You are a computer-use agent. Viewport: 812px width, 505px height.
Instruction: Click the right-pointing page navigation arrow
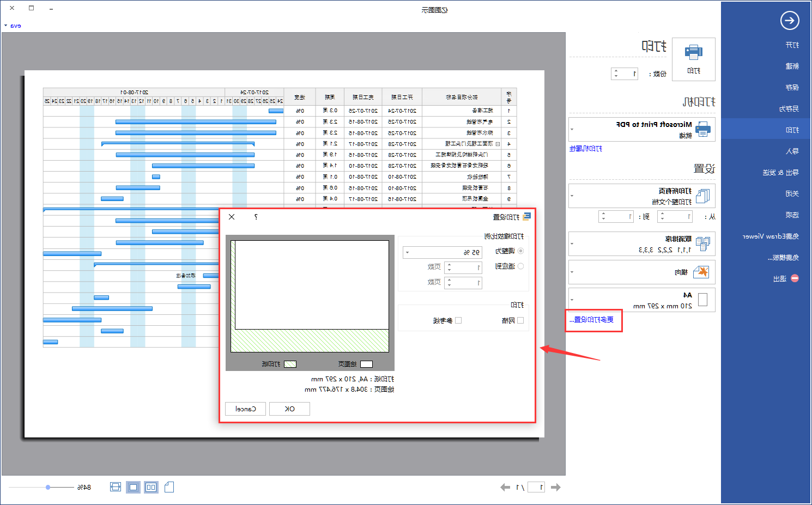(x=555, y=487)
